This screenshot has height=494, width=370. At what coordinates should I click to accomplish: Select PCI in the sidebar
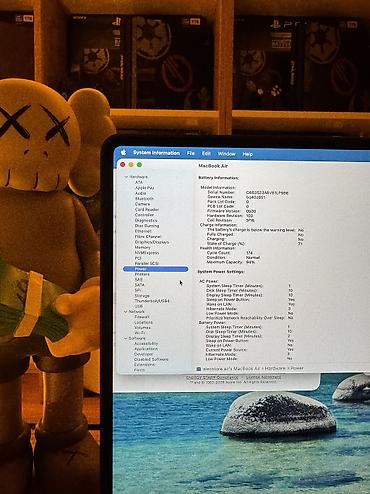(138, 258)
